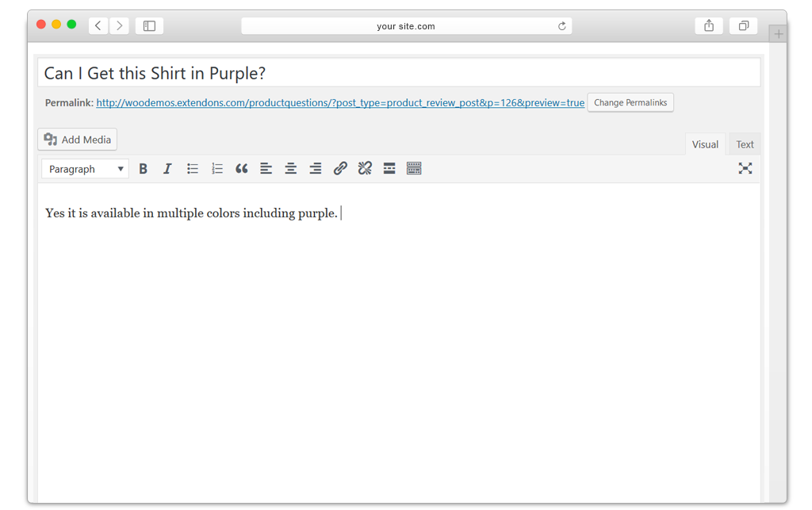Go forward in browser history

tap(119, 26)
